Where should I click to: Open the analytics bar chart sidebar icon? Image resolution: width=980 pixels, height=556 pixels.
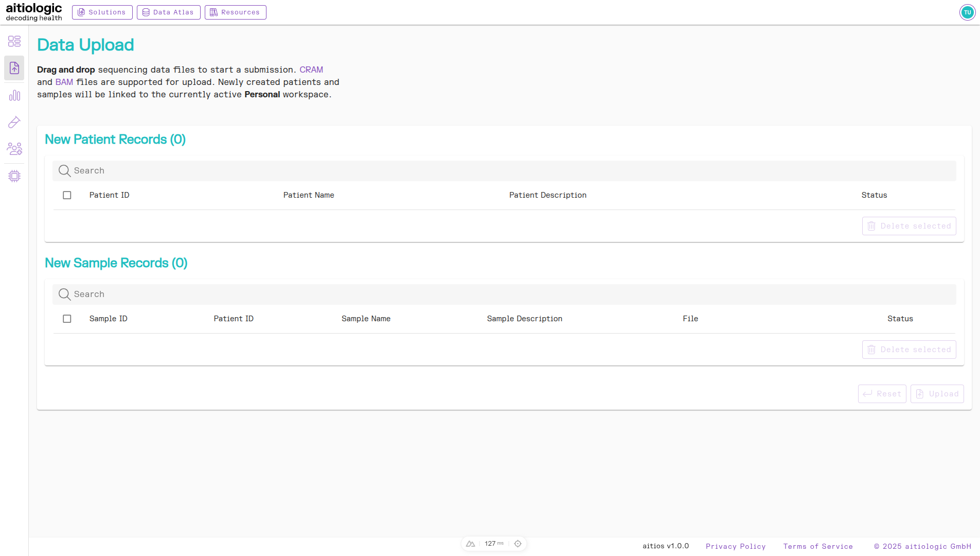coord(14,95)
